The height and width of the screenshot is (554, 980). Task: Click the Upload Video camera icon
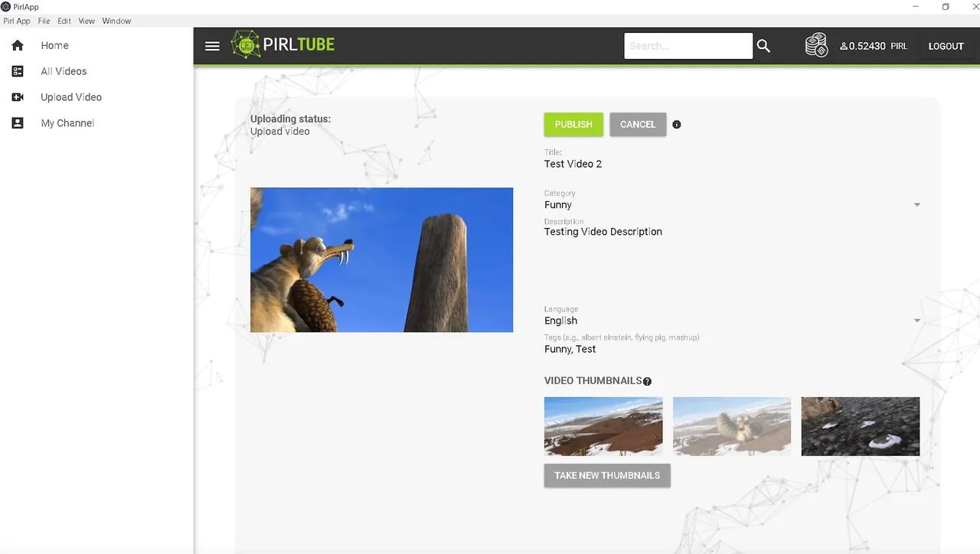(x=18, y=97)
